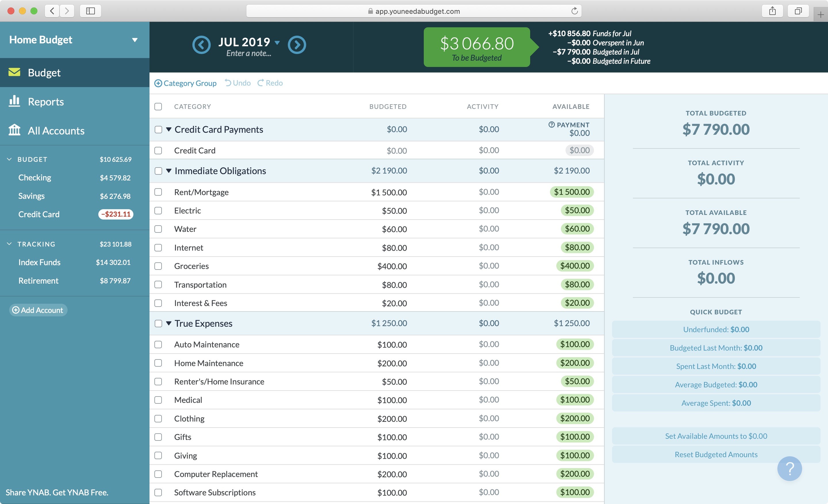Click the Add Account button
Image resolution: width=828 pixels, height=504 pixels.
(39, 309)
